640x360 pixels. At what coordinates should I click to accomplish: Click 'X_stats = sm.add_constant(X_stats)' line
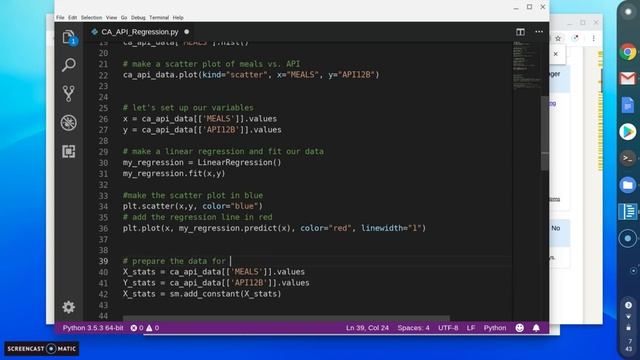[202, 294]
